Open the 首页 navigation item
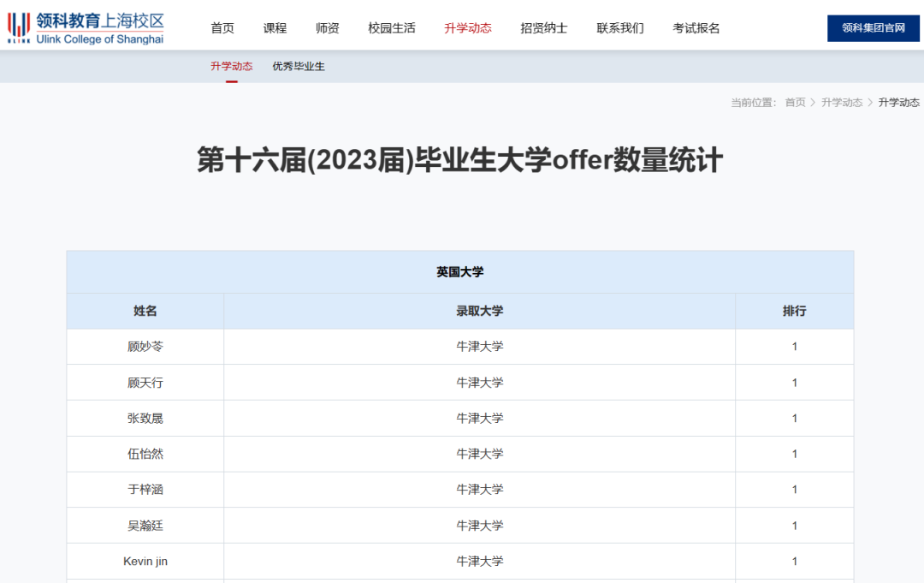924x583 pixels. click(x=222, y=28)
